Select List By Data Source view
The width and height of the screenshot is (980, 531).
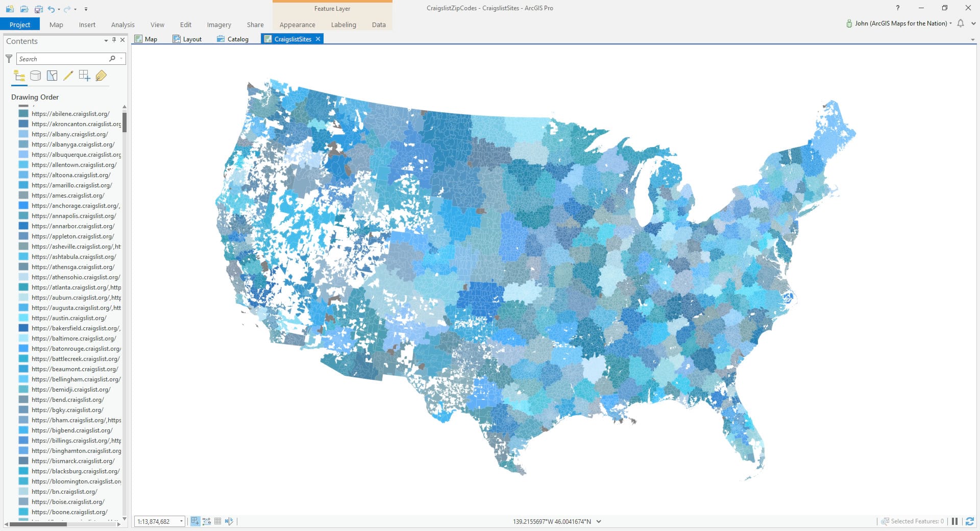pyautogui.click(x=36, y=76)
